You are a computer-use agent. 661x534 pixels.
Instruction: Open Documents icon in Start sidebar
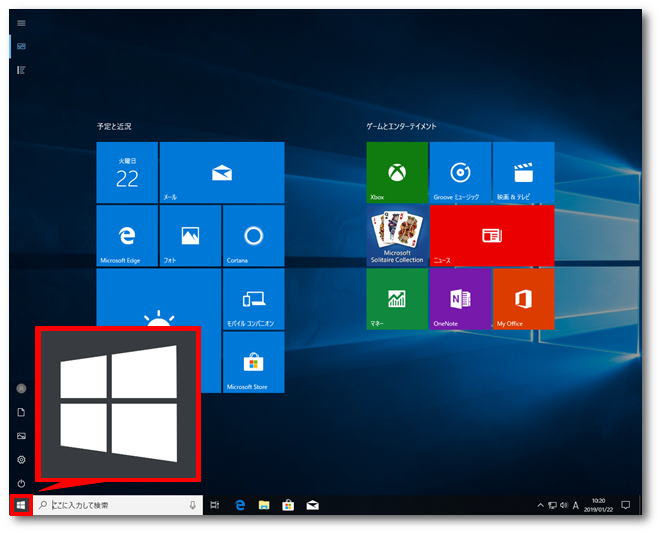pos(21,412)
